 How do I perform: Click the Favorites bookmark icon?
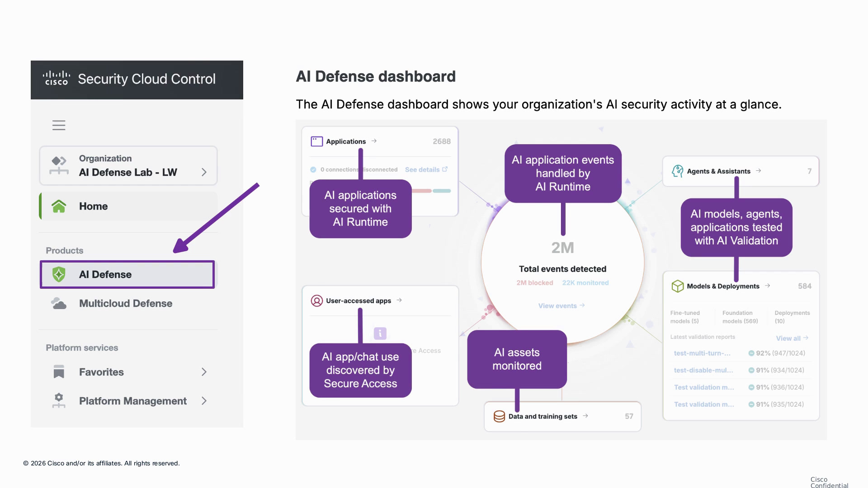59,372
